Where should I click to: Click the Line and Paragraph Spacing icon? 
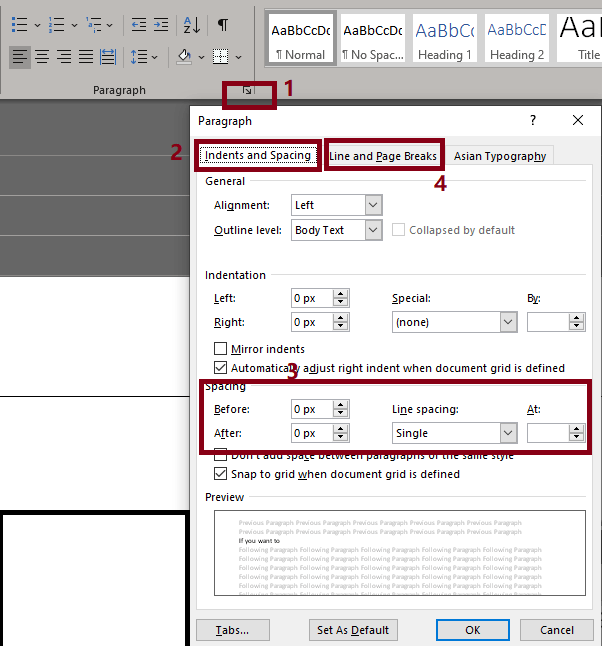139,56
